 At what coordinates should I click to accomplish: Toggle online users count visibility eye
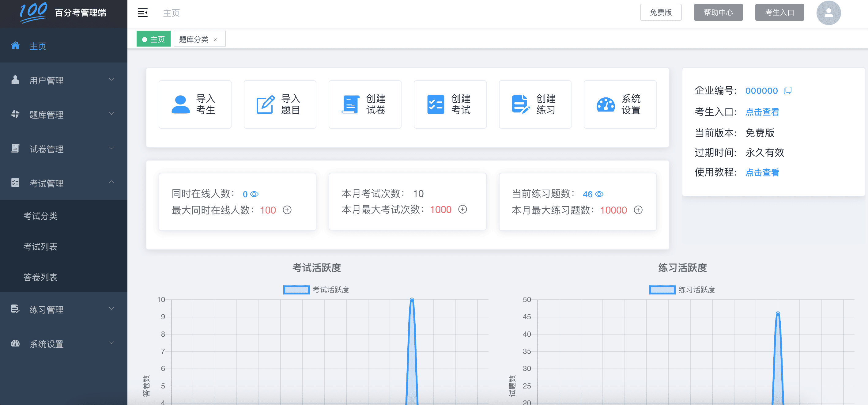pos(255,194)
